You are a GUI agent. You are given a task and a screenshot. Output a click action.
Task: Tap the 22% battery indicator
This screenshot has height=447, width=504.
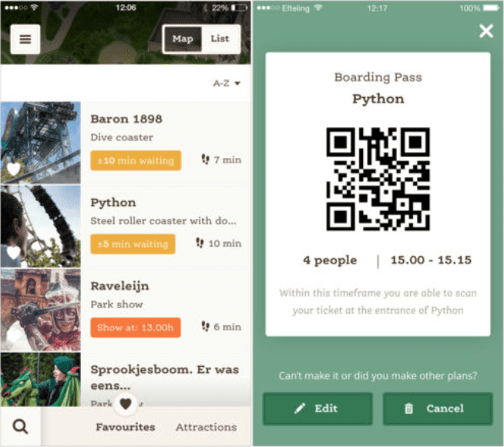230,8
